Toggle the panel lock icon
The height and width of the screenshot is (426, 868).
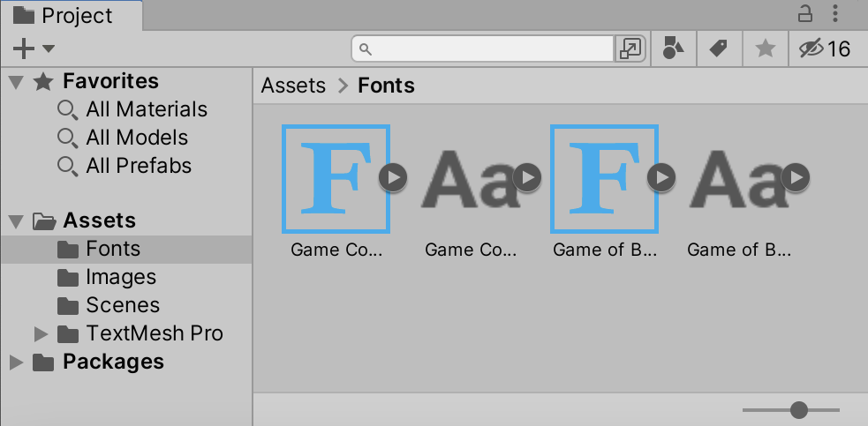pyautogui.click(x=805, y=13)
